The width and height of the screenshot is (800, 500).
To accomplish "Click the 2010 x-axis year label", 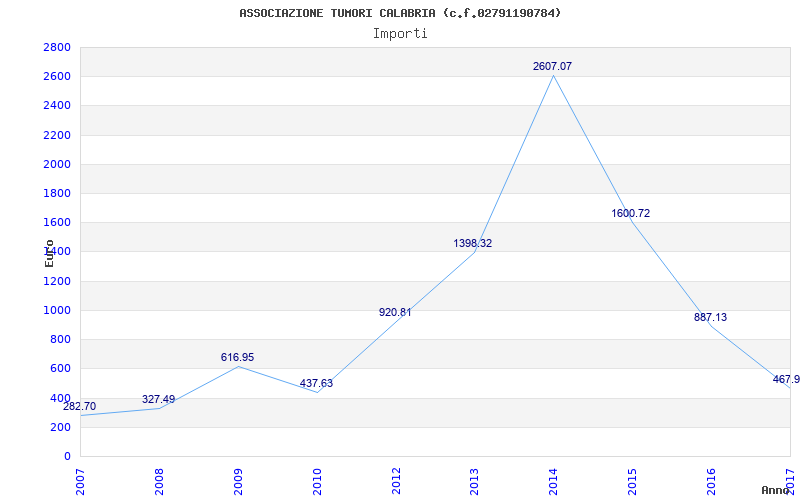I will point(317,482).
